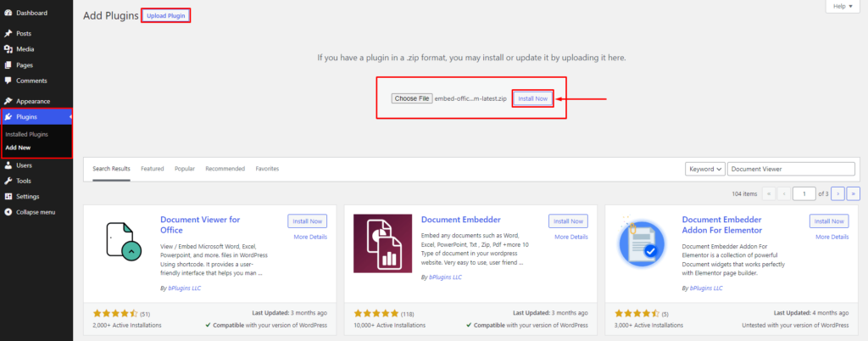Click the Document Viewer for Office plugin icon

click(x=122, y=243)
